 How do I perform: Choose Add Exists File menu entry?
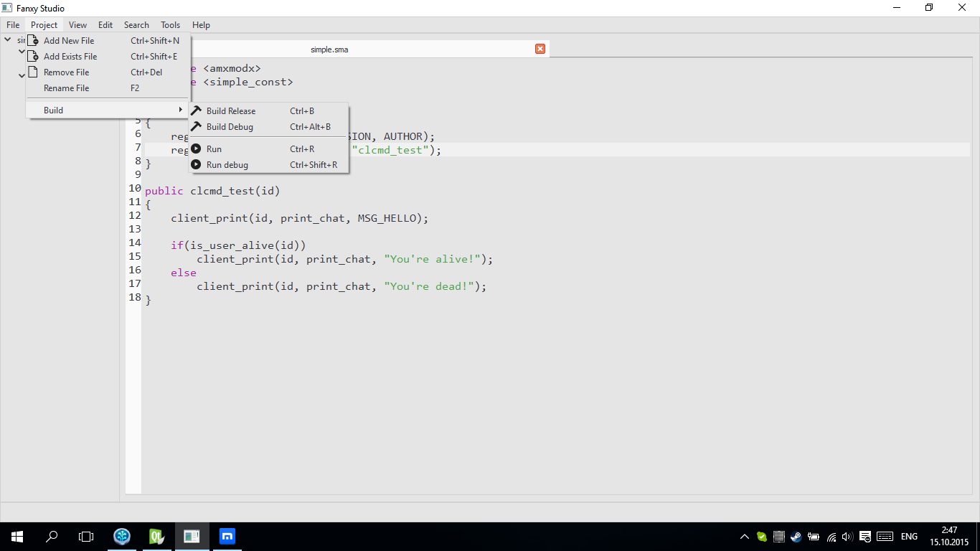[108, 57]
